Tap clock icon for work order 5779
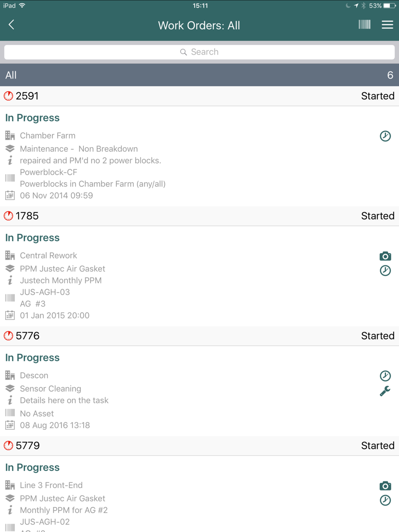399x532 pixels. [385, 500]
